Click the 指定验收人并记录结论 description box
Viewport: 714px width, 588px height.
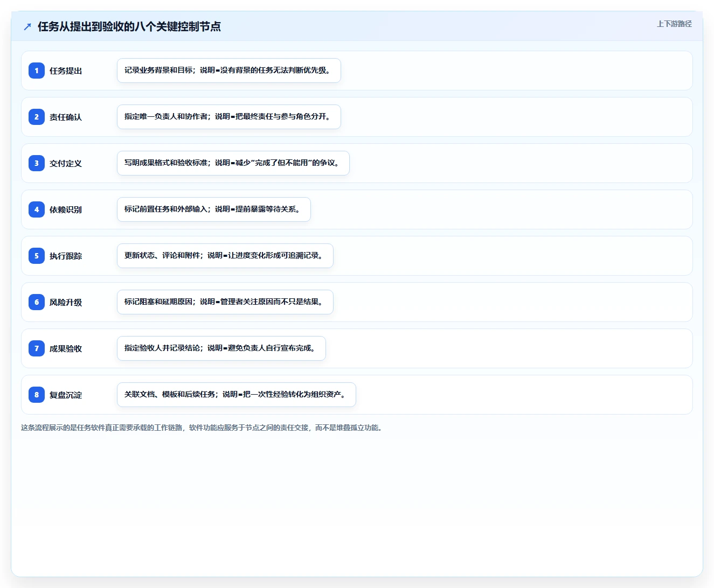[221, 348]
